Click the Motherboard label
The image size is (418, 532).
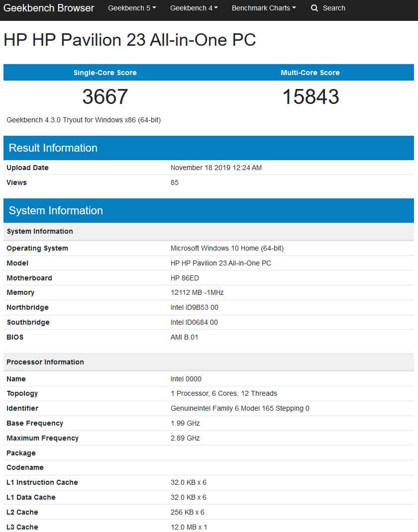click(29, 278)
